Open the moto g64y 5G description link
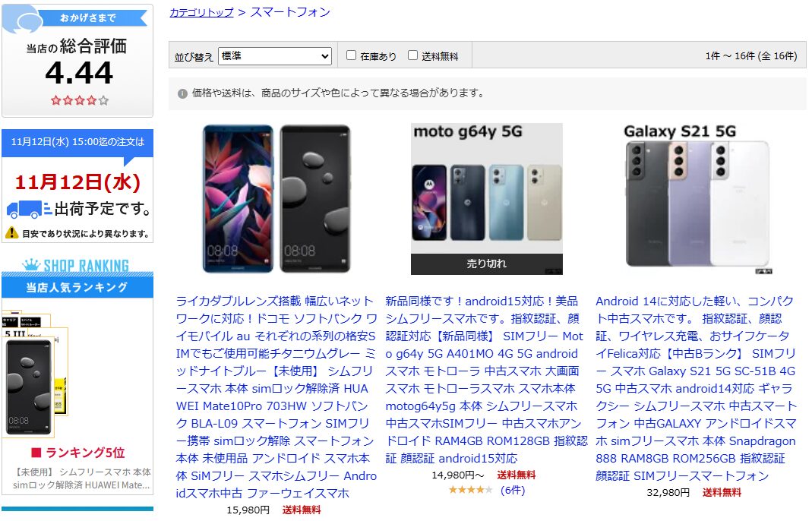 [486, 380]
